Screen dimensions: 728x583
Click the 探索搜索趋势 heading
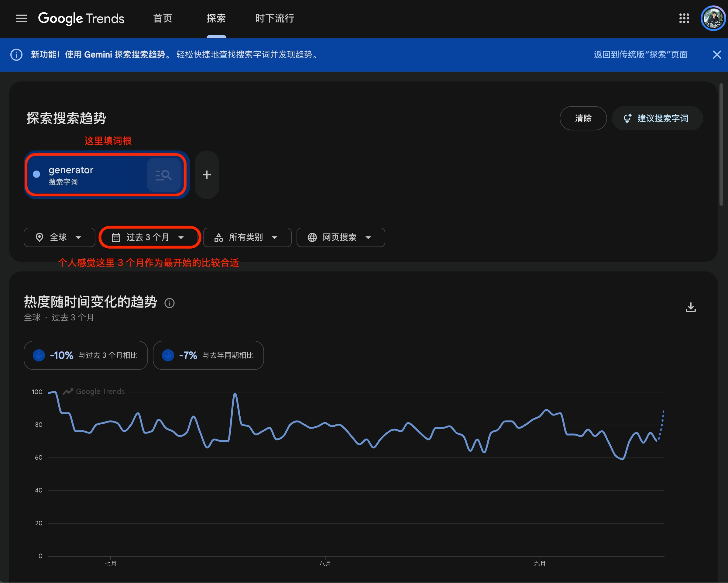(x=66, y=118)
